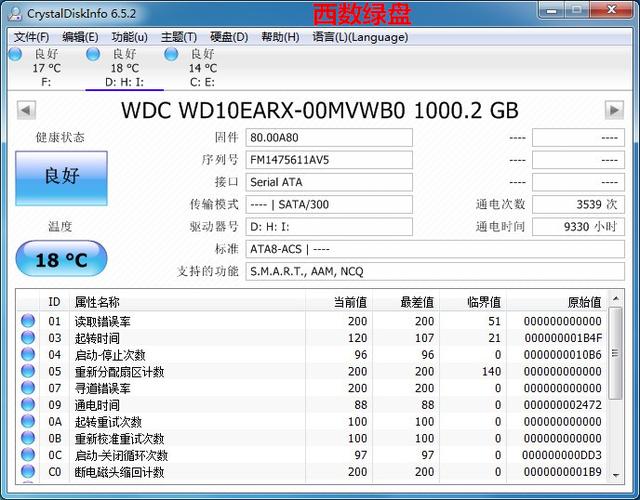Open the 文件(F) menu

tap(31, 37)
